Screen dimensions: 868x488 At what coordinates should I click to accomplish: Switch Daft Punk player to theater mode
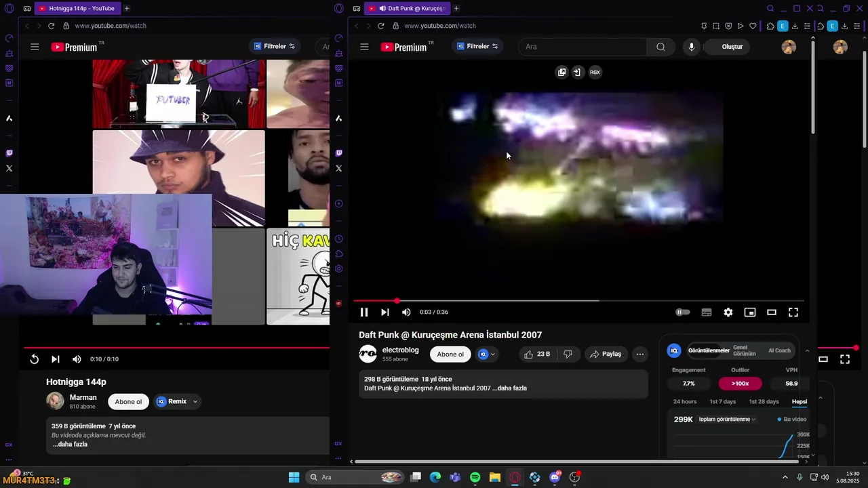pyautogui.click(x=772, y=312)
